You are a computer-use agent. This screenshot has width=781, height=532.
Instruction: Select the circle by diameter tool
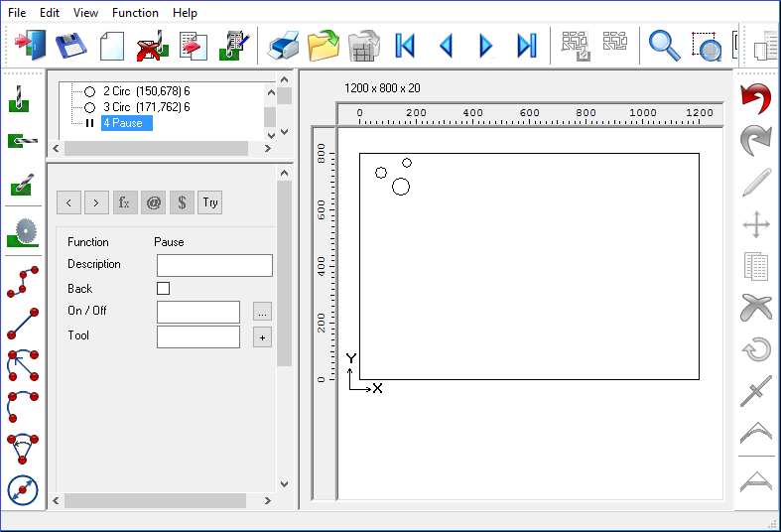(x=23, y=490)
